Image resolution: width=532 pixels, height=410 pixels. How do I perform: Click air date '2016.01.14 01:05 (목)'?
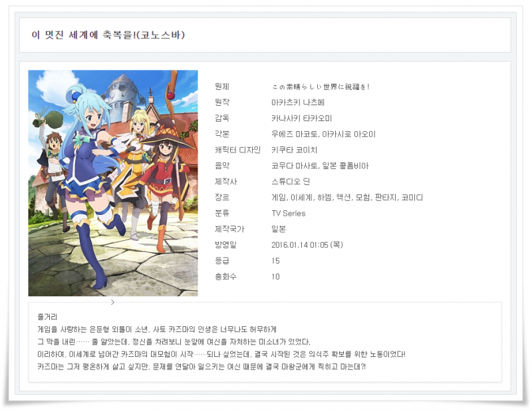click(x=307, y=245)
